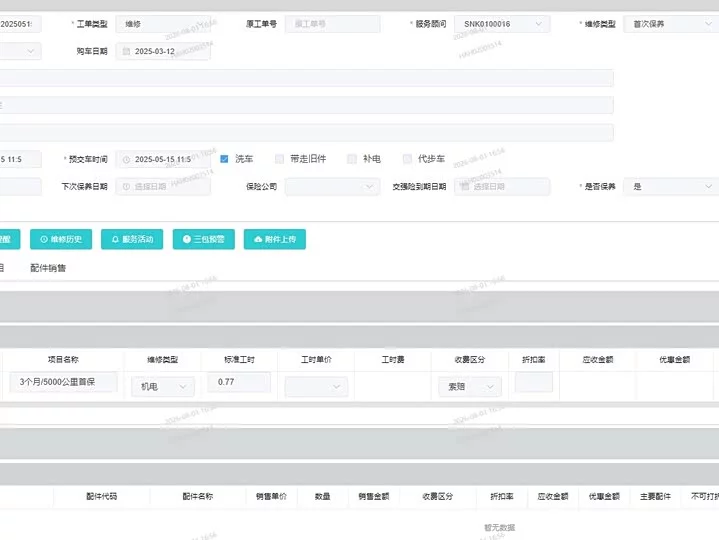
Task: Click the clock icon in 下次保养日期 field
Action: [126, 187]
